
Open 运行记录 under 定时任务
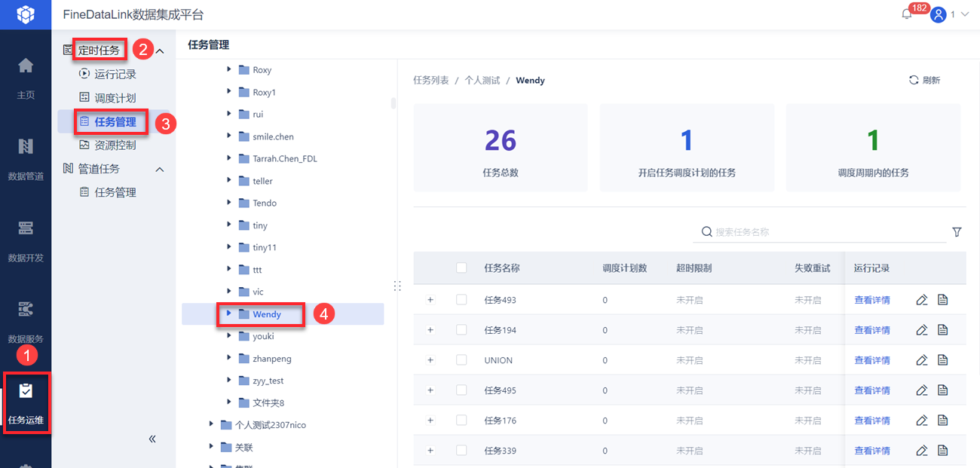click(x=115, y=74)
